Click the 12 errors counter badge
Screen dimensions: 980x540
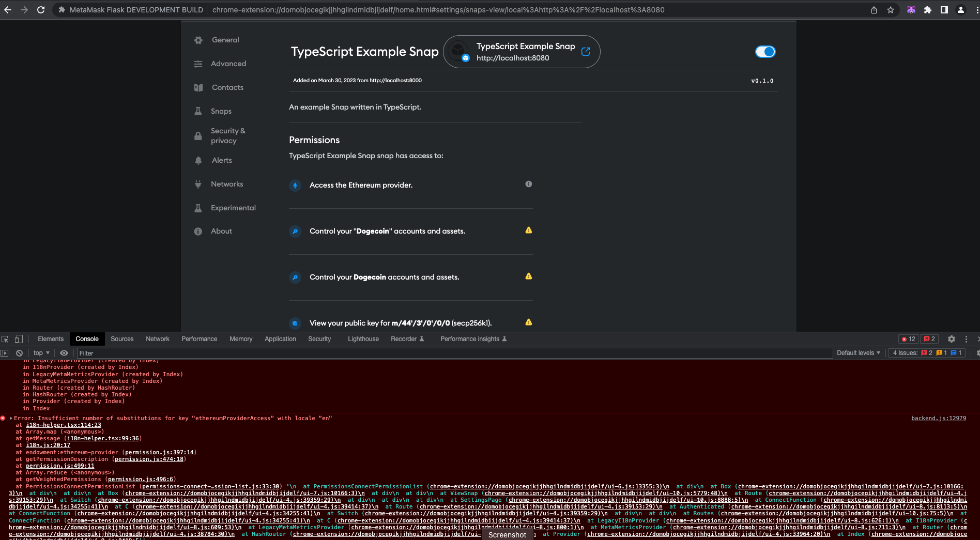909,339
